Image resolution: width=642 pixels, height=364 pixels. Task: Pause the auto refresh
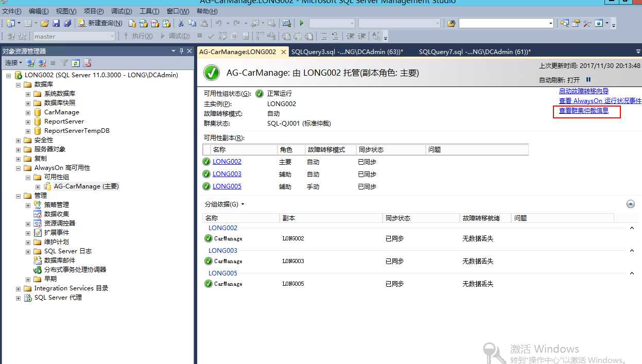[x=588, y=80]
